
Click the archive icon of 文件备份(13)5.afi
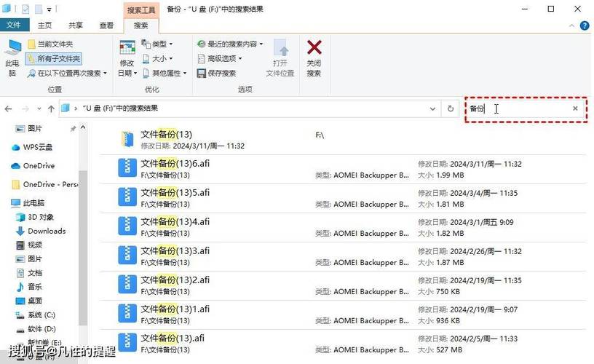point(127,197)
